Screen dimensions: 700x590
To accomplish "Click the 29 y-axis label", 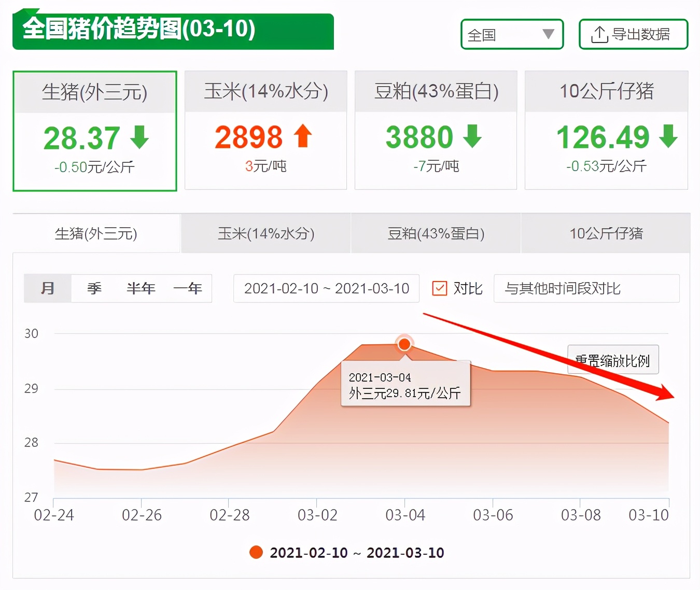I will point(31,388).
